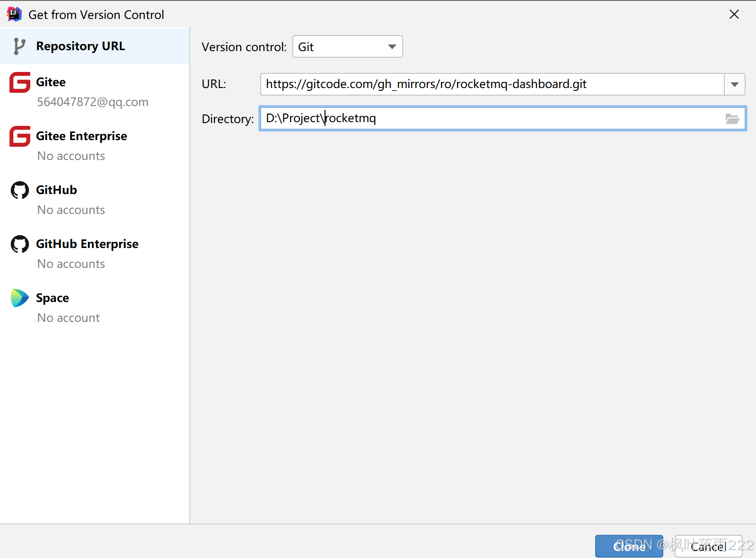Browse for a directory with the folder icon
This screenshot has width=756, height=558.
pos(732,119)
